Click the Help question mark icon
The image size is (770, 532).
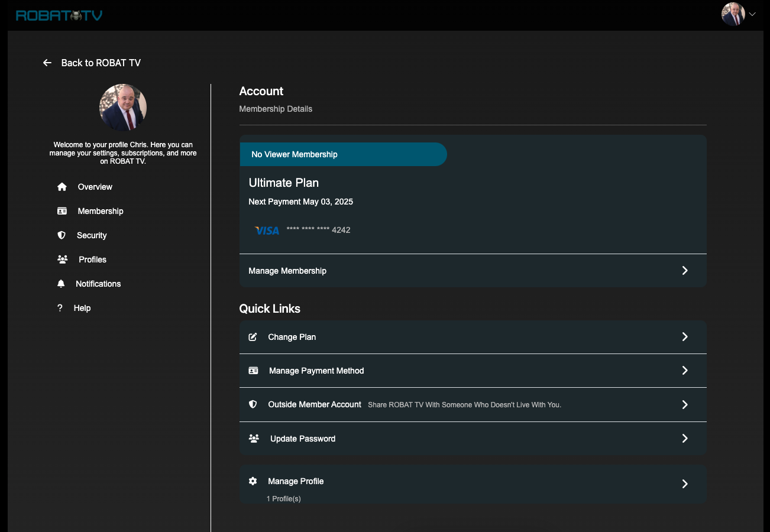click(x=60, y=308)
